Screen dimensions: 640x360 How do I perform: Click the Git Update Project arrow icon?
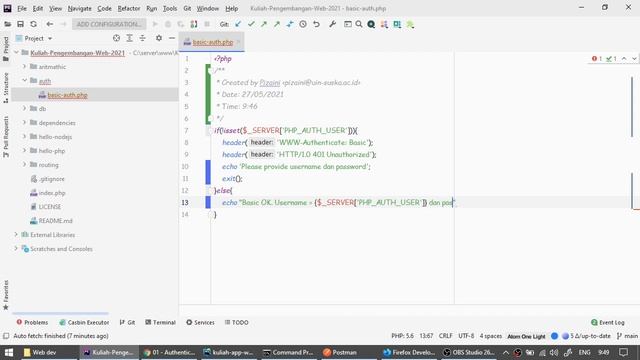tap(238, 24)
